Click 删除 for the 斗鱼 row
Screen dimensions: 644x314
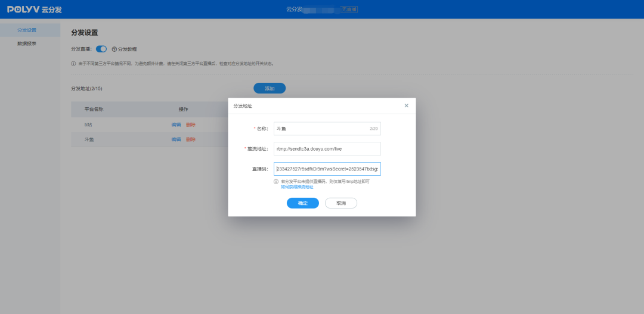coord(191,139)
